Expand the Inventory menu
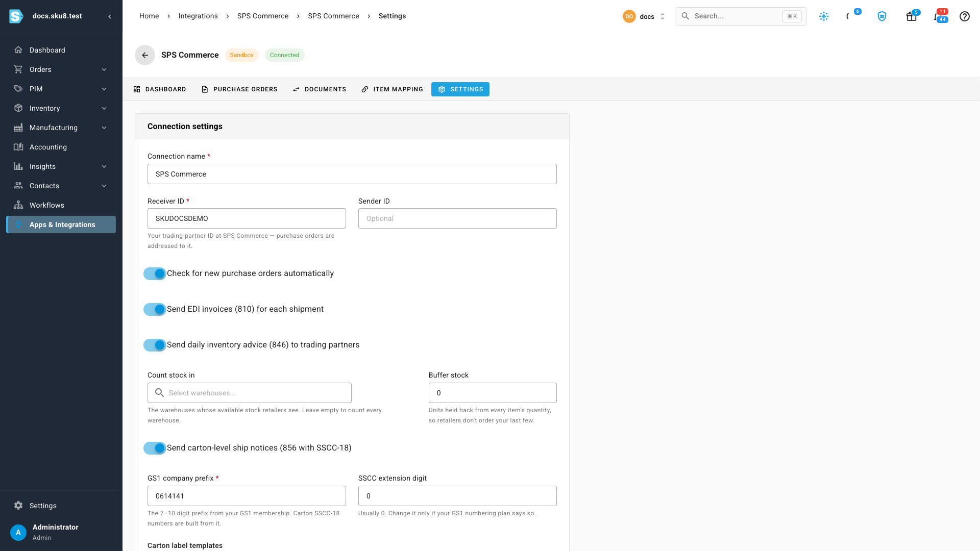The height and width of the screenshot is (551, 980). 61,108
